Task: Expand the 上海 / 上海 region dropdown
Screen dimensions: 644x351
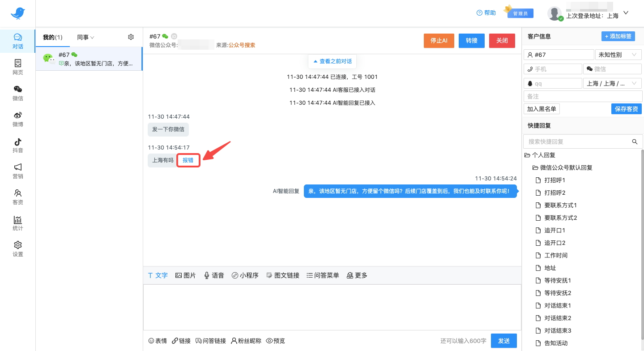Action: click(x=612, y=83)
